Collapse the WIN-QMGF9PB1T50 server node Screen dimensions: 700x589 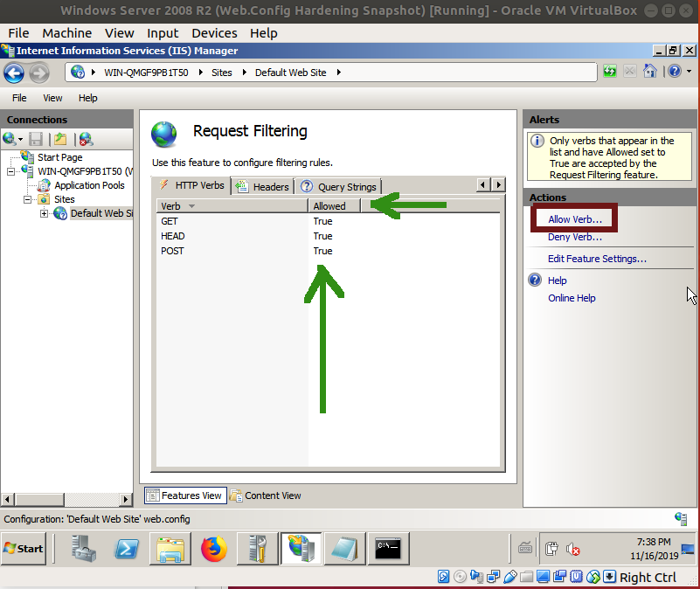pyautogui.click(x=10, y=171)
